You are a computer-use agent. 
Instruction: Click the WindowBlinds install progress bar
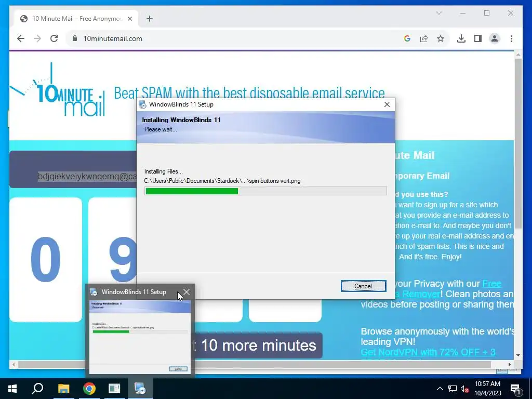point(265,191)
